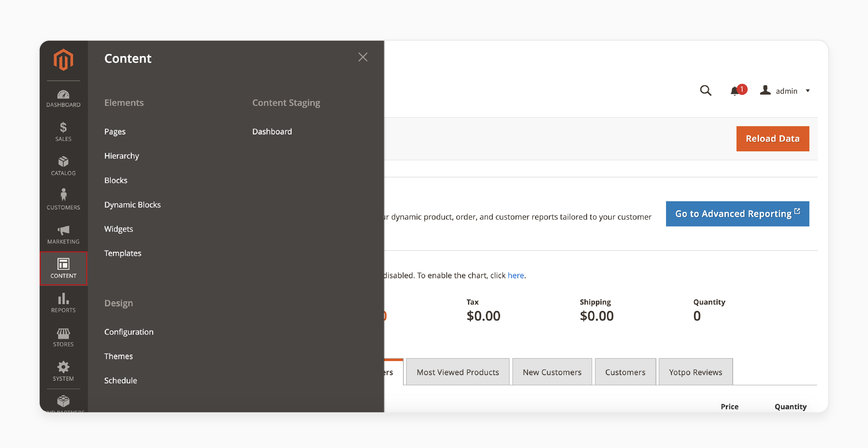Image resolution: width=868 pixels, height=448 pixels.
Task: Click the Magento logo icon
Action: click(x=63, y=60)
